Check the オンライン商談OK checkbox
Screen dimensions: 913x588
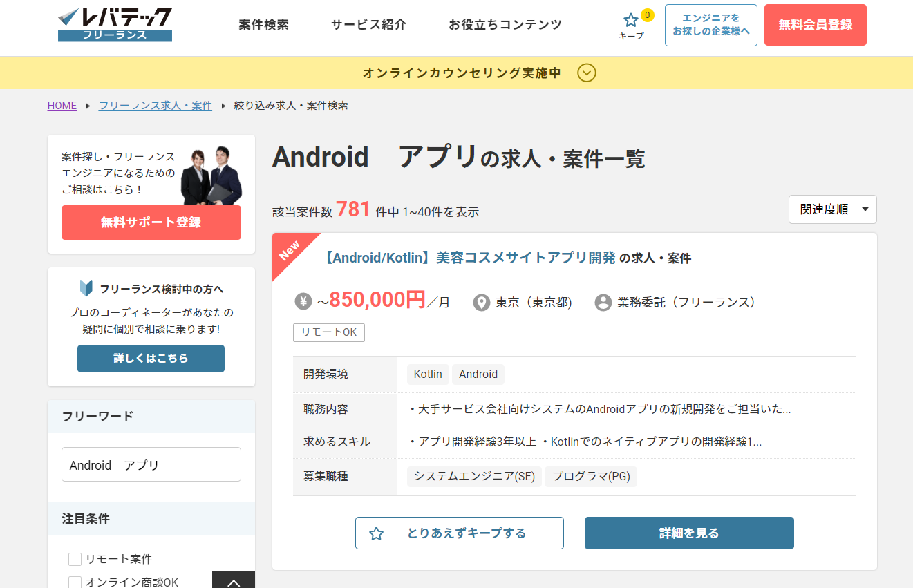pyautogui.click(x=75, y=582)
